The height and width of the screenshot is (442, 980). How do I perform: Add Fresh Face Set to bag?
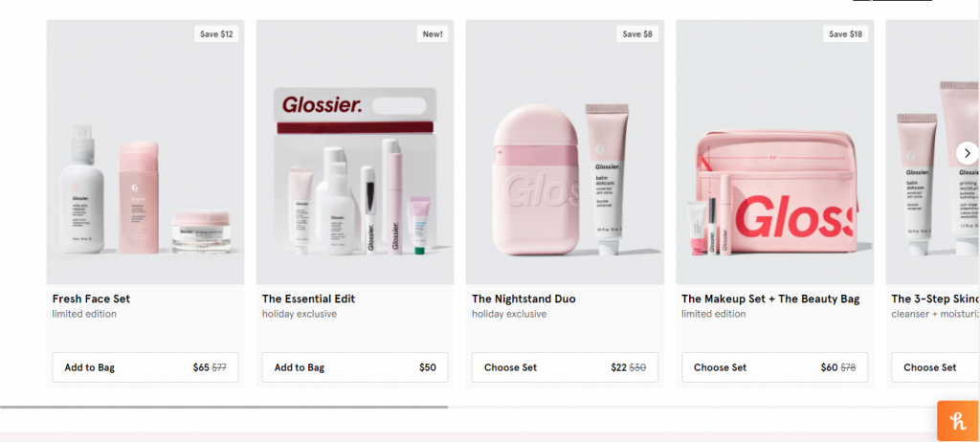(x=145, y=367)
